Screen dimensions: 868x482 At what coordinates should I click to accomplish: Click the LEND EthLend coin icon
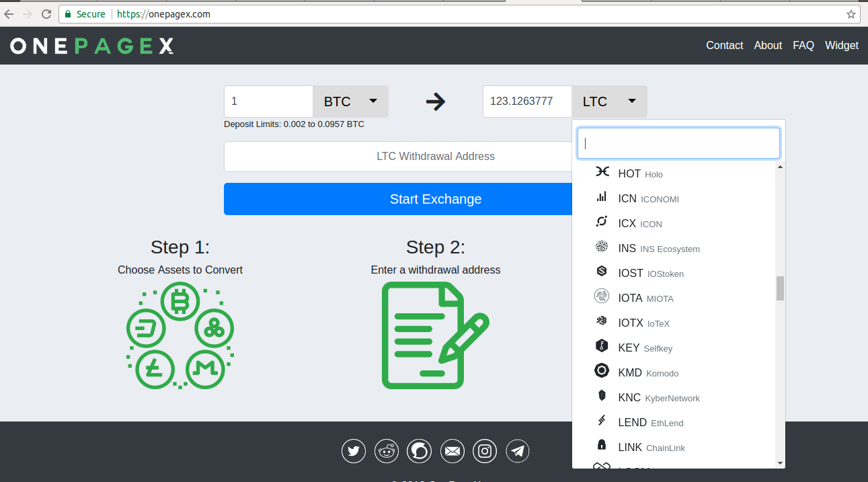[602, 421]
